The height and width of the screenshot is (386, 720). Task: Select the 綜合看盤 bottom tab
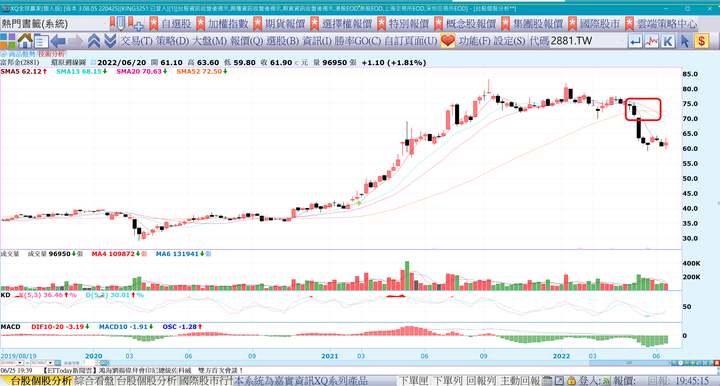click(x=94, y=380)
